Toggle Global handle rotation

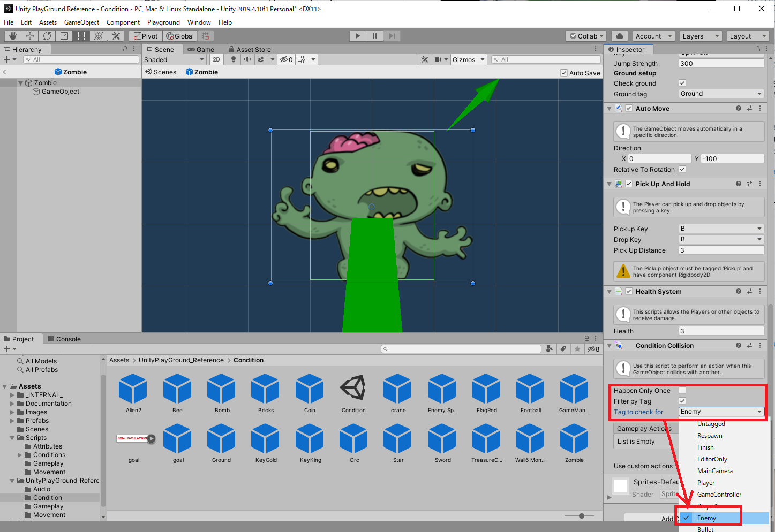click(180, 36)
